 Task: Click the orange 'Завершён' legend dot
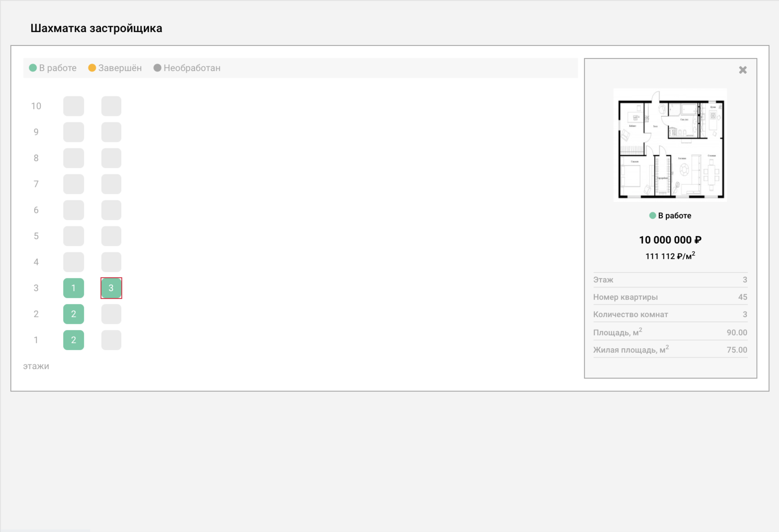(92, 68)
